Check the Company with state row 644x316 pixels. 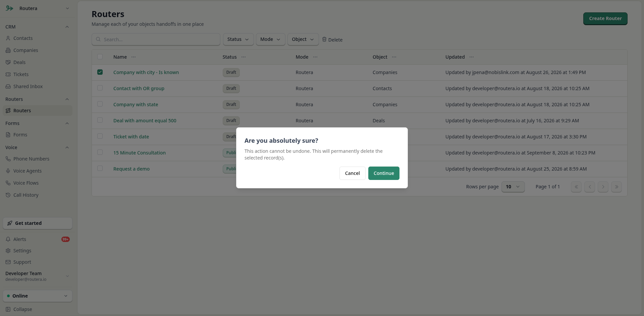coord(100,104)
